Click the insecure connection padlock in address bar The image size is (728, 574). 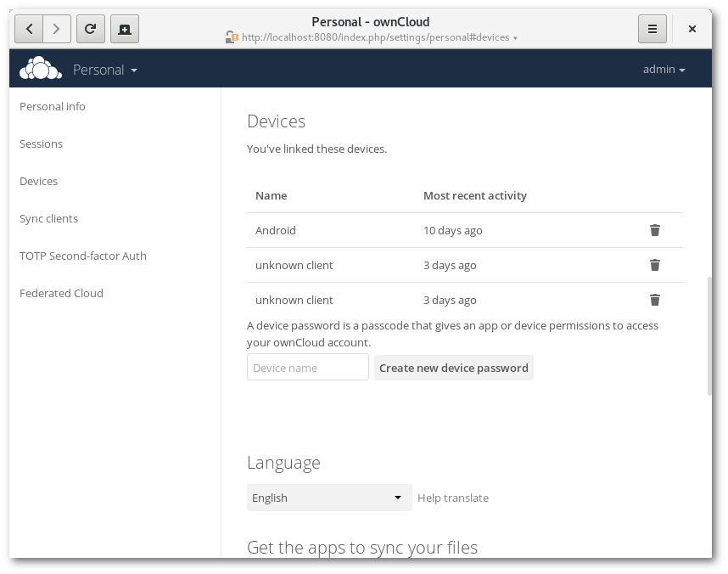(231, 37)
